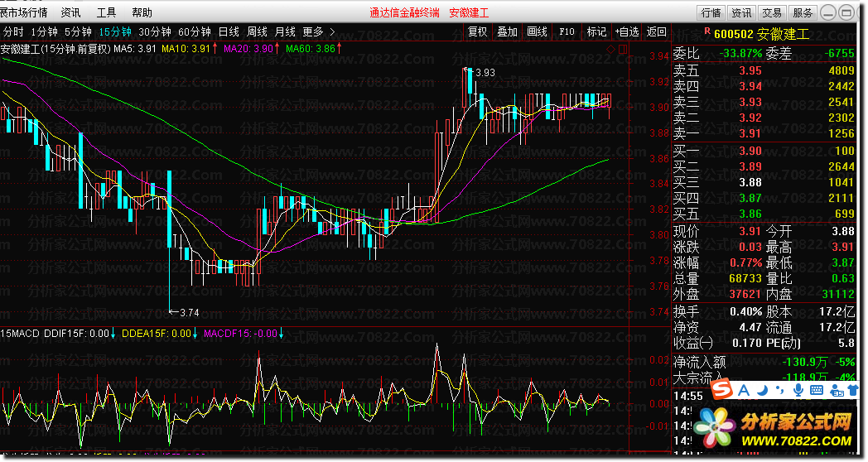
Task: Select the 15分钟 period tab
Action: pyautogui.click(x=115, y=31)
